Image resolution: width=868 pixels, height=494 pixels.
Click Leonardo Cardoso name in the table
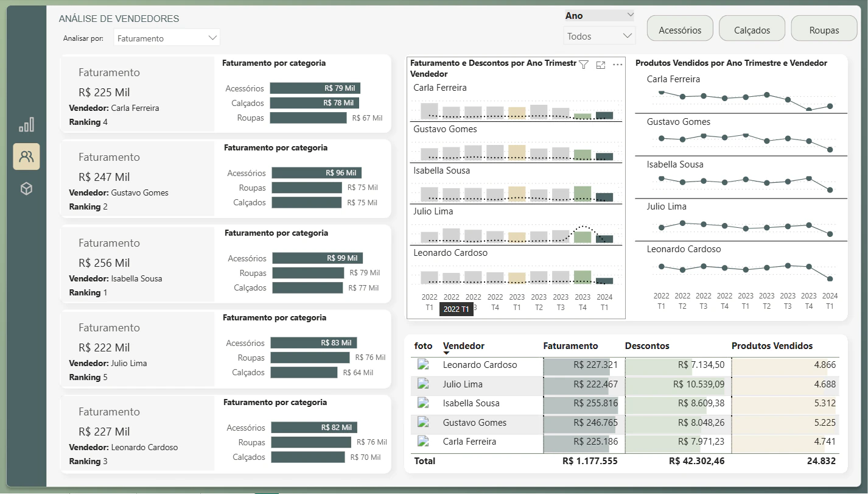[480, 365]
